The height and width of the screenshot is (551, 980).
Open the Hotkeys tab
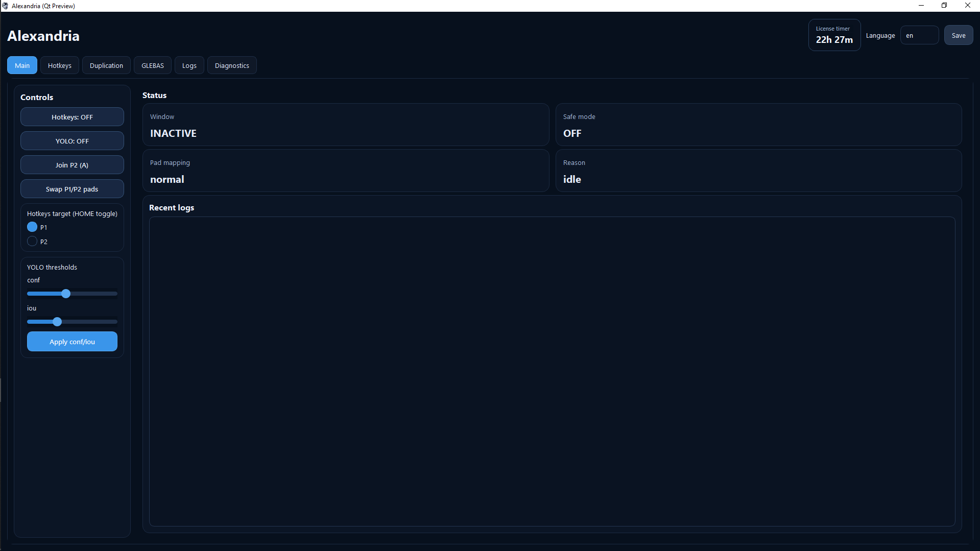point(60,65)
